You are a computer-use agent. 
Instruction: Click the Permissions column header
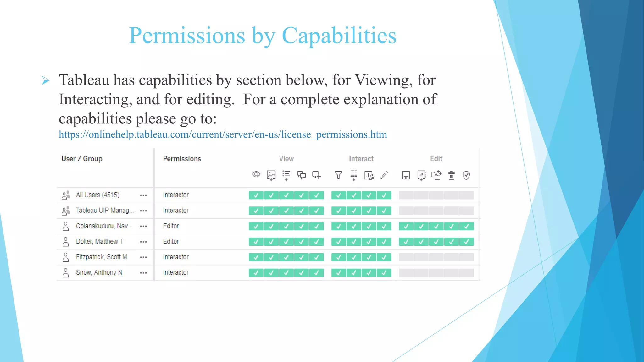click(x=182, y=159)
